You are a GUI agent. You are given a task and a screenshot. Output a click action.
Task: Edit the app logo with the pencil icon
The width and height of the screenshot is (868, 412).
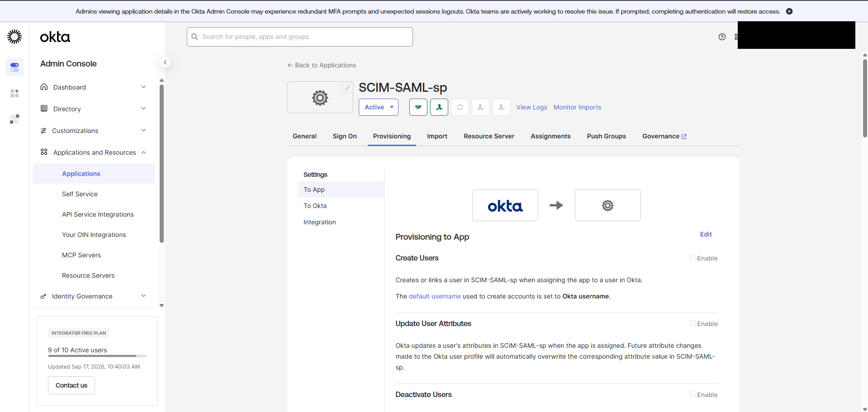click(x=347, y=88)
